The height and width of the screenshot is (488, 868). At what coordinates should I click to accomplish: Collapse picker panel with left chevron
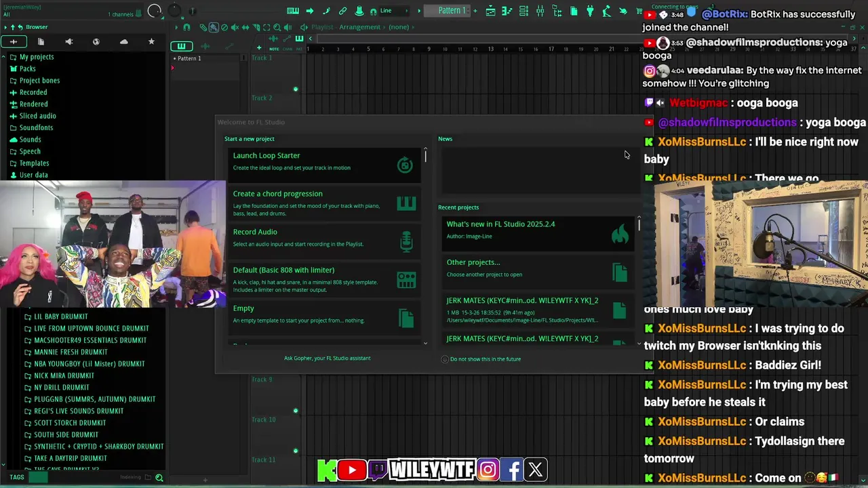311,39
